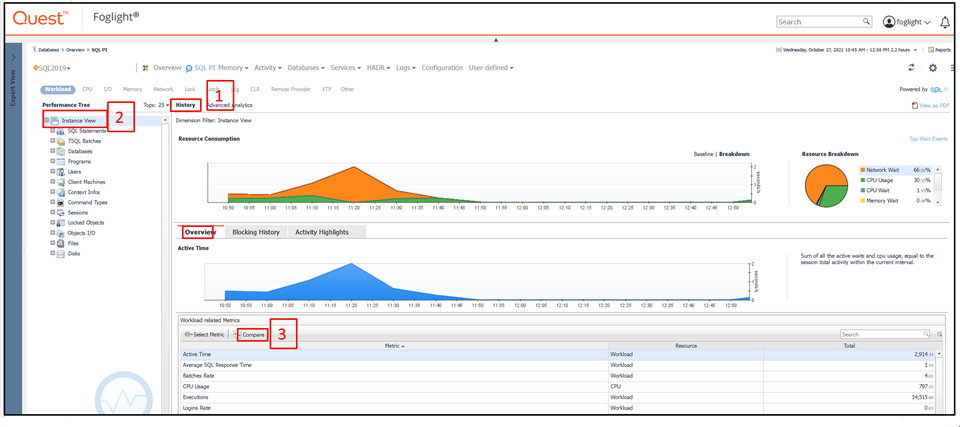The height and width of the screenshot is (427, 960).
Task: Expand the TSQL Batches node
Action: (53, 141)
